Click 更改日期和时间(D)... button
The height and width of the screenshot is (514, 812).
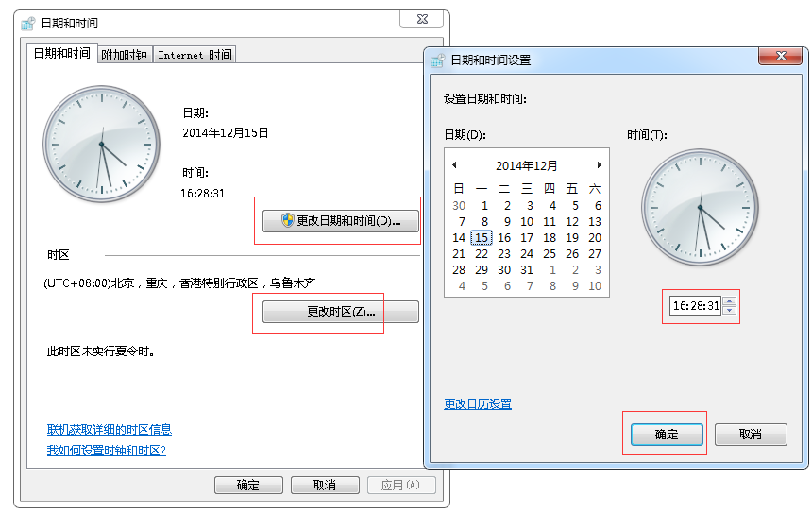pyautogui.click(x=341, y=221)
